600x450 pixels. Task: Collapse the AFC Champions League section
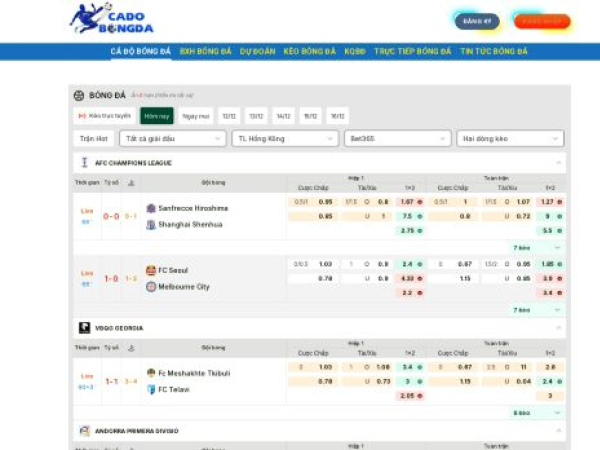(x=557, y=162)
